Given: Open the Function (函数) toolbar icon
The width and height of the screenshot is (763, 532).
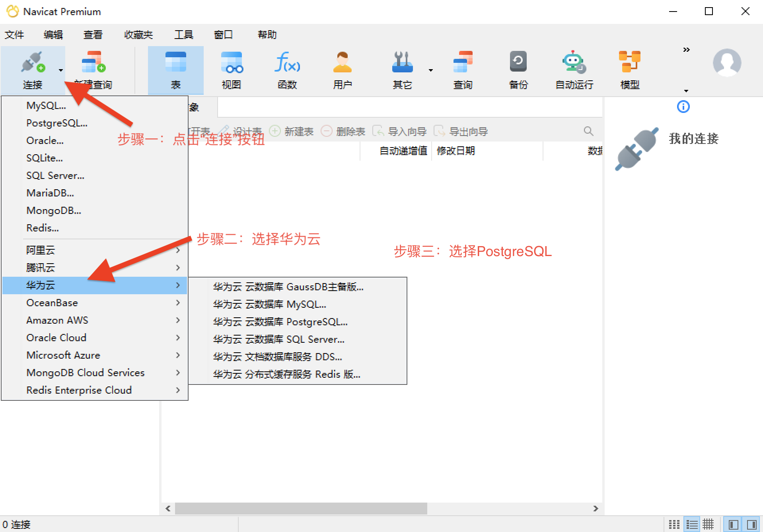Looking at the screenshot, I should (x=287, y=62).
